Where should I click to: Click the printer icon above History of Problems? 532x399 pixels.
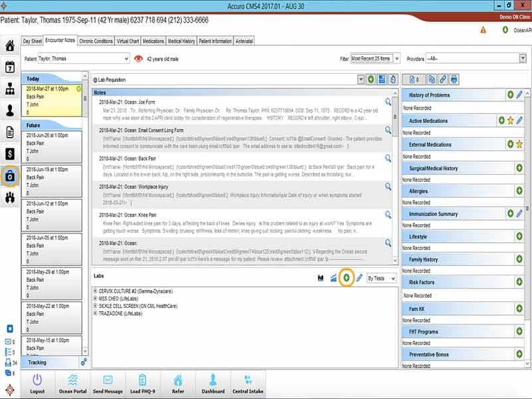click(x=454, y=79)
